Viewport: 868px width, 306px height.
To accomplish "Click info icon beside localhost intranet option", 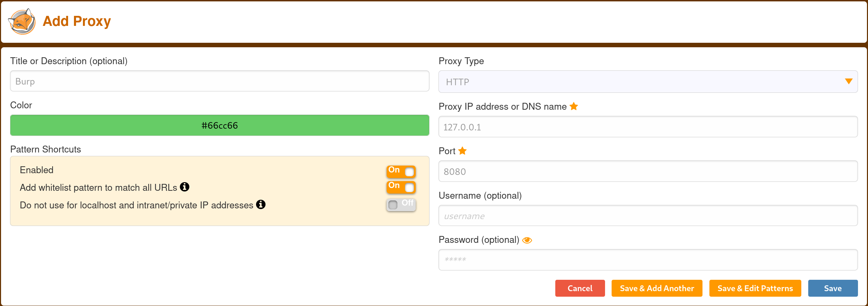I will pyautogui.click(x=261, y=205).
